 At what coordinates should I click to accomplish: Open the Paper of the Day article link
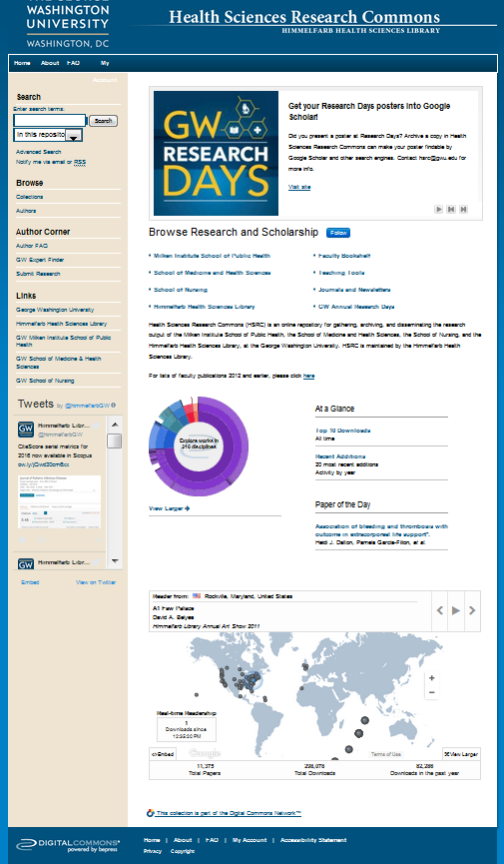[x=381, y=530]
